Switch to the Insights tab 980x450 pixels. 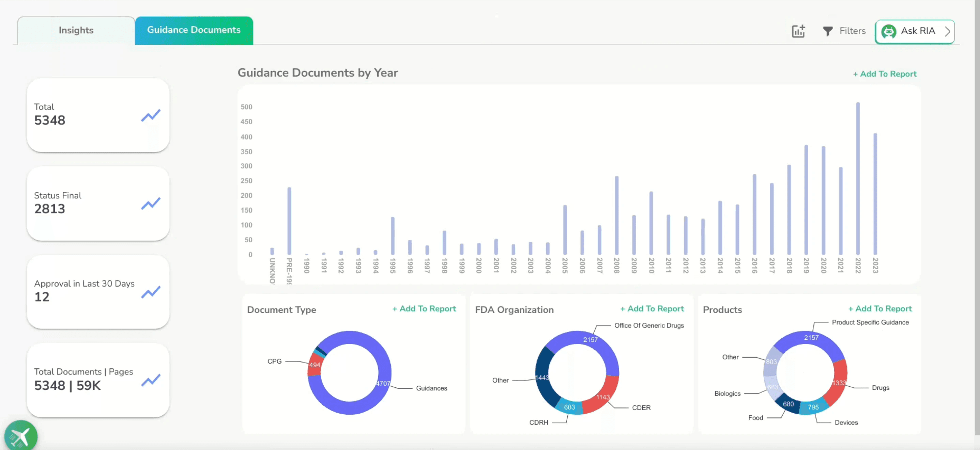point(76,30)
